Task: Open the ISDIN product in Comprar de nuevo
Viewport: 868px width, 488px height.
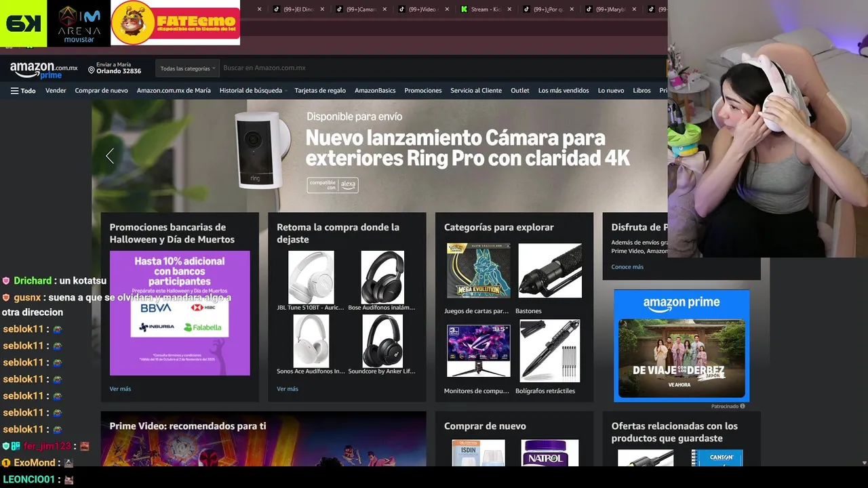Action: click(479, 453)
